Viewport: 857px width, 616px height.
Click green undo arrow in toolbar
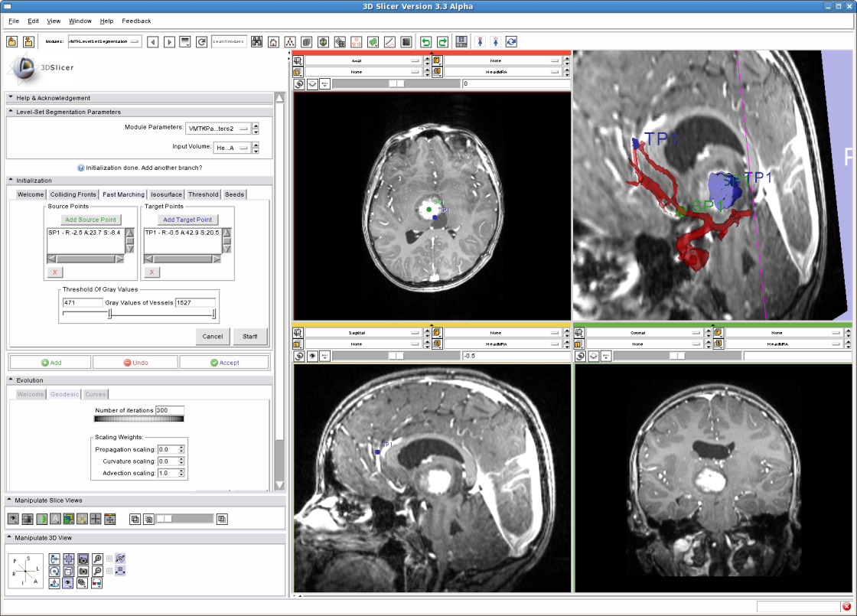coord(425,42)
